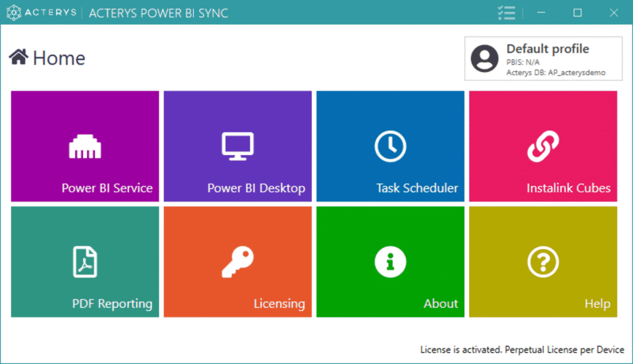Select the Default profile name
The width and height of the screenshot is (633, 364).
548,49
